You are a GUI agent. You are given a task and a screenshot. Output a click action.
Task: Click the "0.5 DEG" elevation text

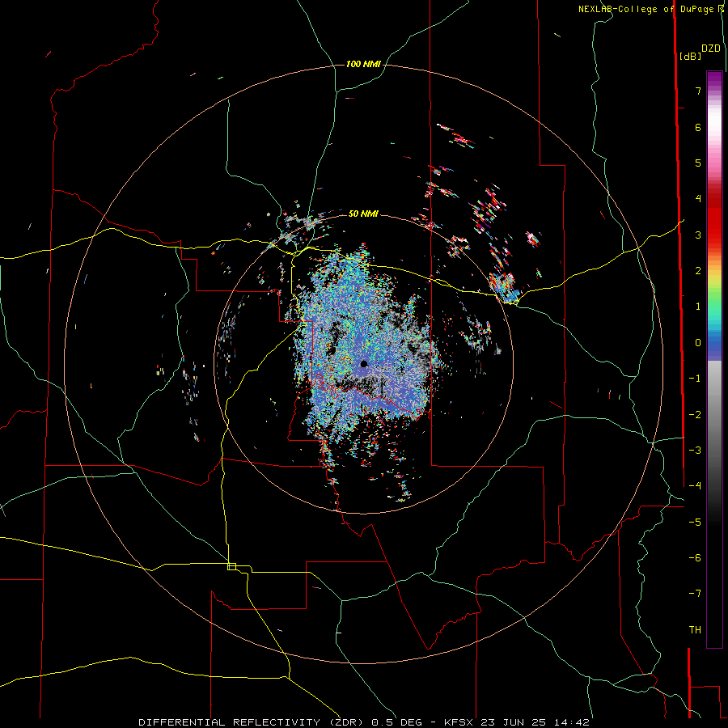(396, 722)
